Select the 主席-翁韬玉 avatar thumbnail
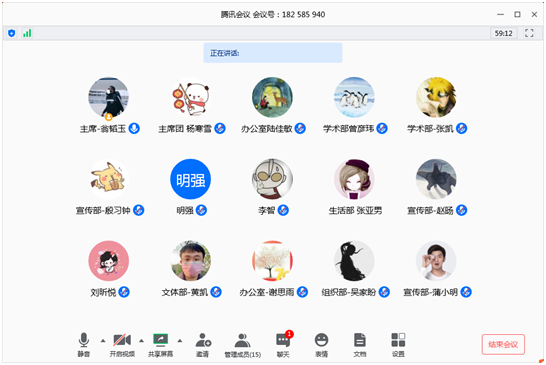Image resolution: width=546 pixels, height=365 pixels. (109, 98)
